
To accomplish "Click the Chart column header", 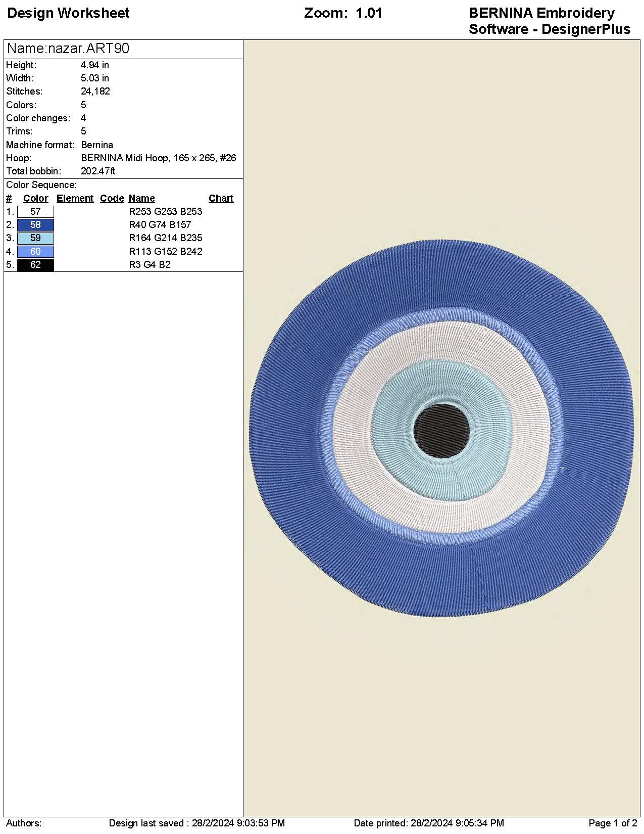I will click(221, 199).
